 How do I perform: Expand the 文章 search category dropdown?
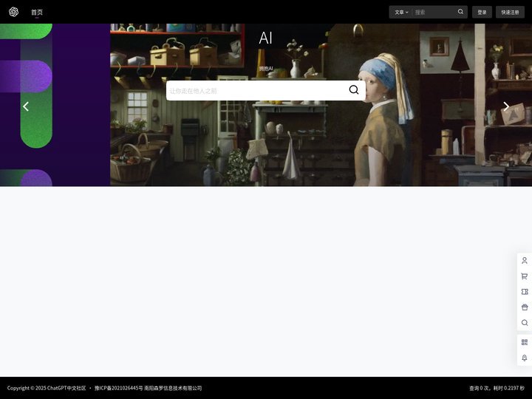click(x=401, y=13)
